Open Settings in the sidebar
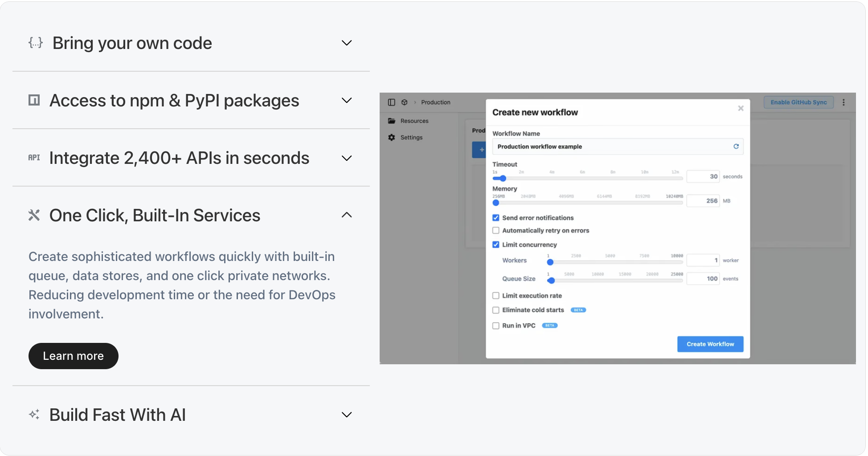Screen dimensions: 868x456 coord(411,138)
